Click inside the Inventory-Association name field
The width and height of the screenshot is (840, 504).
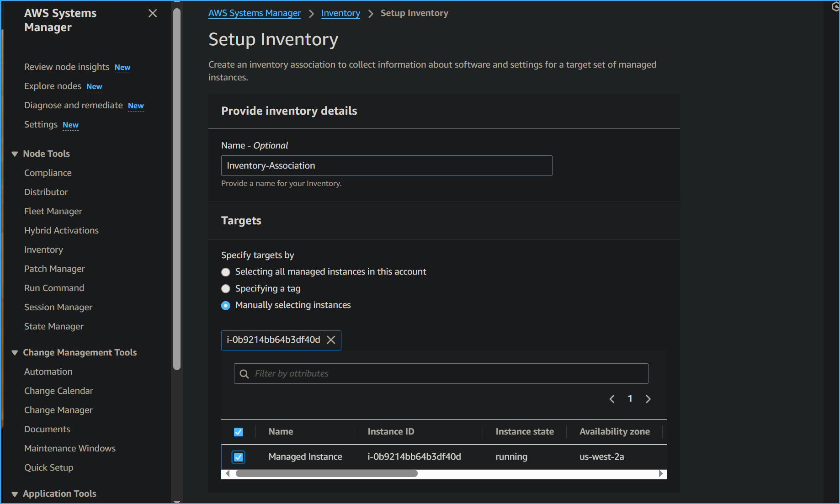(x=386, y=165)
